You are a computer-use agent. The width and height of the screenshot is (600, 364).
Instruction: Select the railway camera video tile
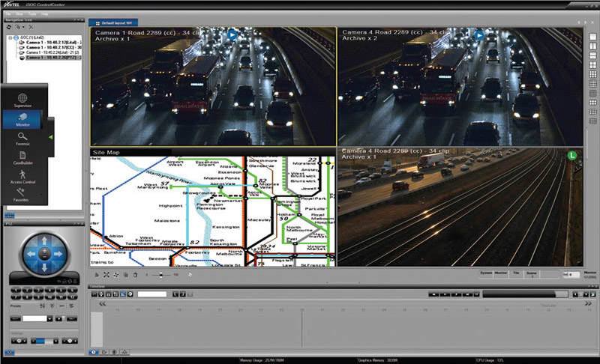click(460, 207)
